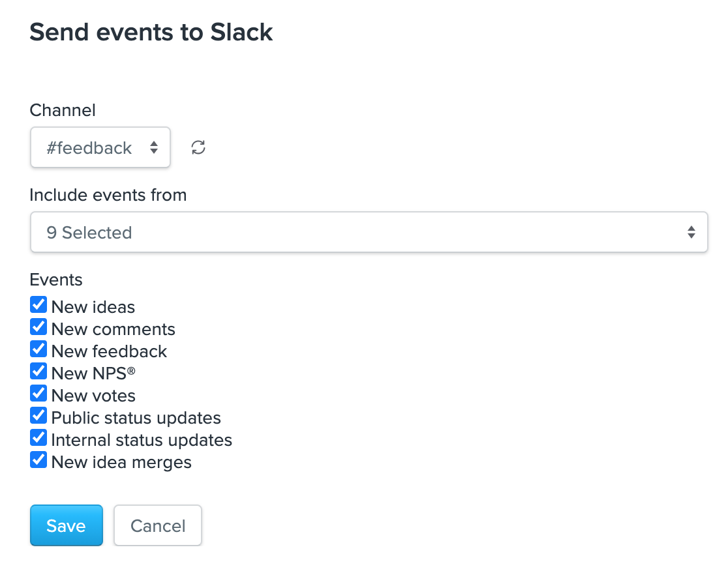Toggle the New votes checkbox
Image resolution: width=728 pixels, height=571 pixels.
tap(38, 393)
